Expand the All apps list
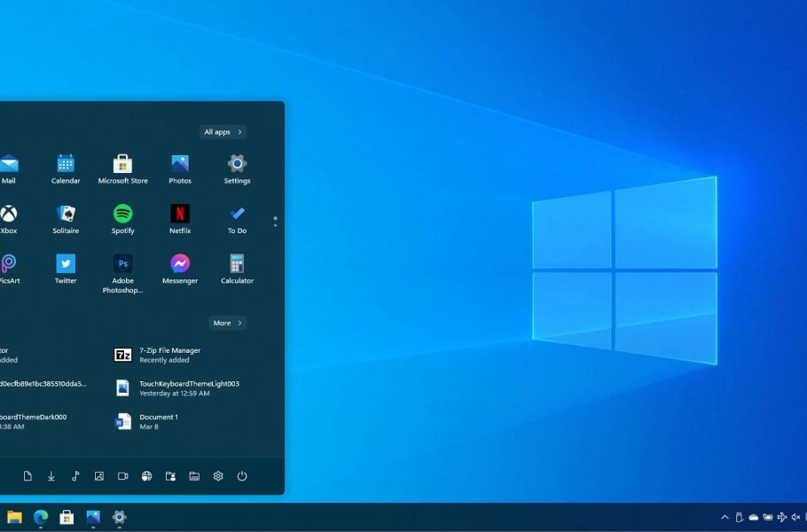Image resolution: width=807 pixels, height=532 pixels. click(x=223, y=132)
